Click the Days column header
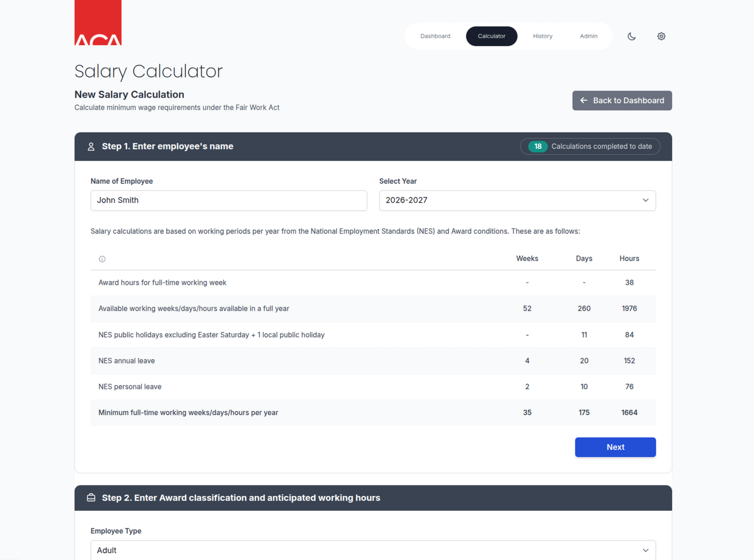 point(584,259)
